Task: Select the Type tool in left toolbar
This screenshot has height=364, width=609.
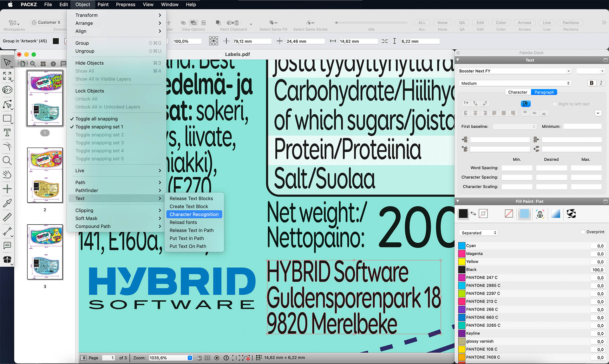Action: tap(7, 132)
